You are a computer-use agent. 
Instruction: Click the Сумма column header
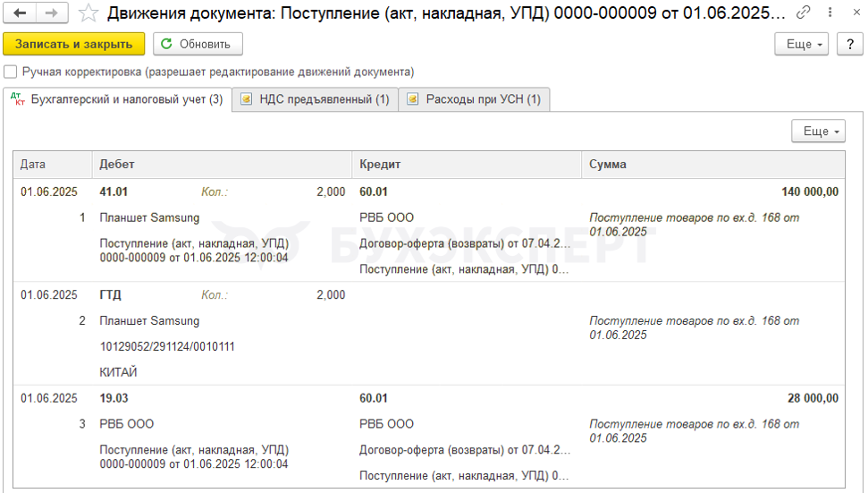(x=713, y=165)
